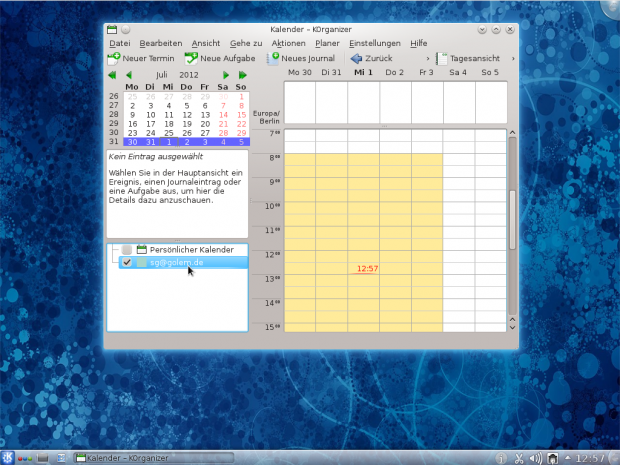The image size is (620, 465).
Task: Click day 14 in the mini calendar
Action: click(x=223, y=115)
